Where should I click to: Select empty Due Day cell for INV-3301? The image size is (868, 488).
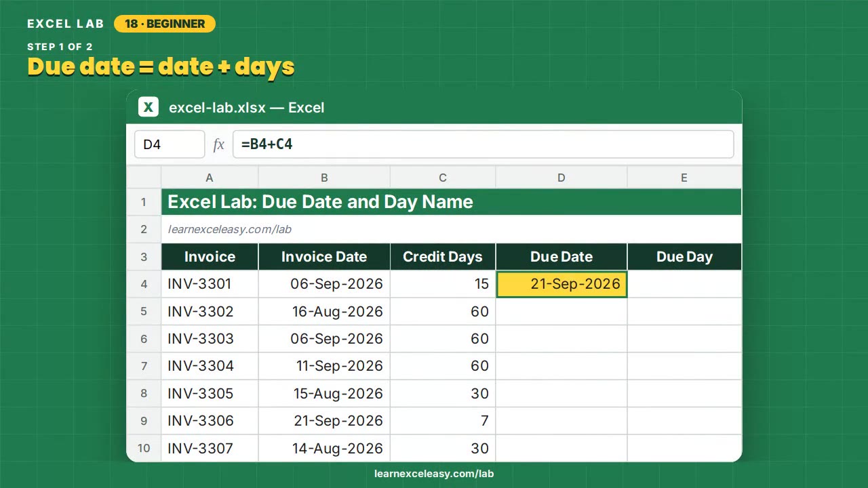pyautogui.click(x=684, y=284)
